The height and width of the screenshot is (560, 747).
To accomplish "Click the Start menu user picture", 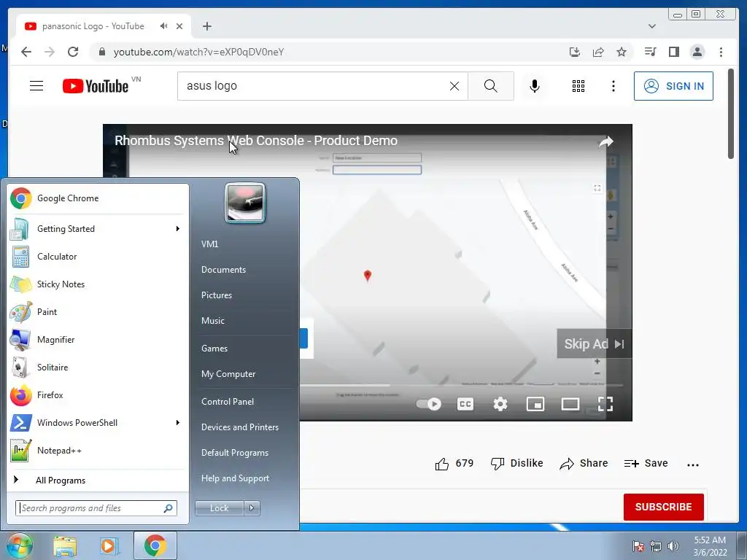I will click(x=245, y=203).
